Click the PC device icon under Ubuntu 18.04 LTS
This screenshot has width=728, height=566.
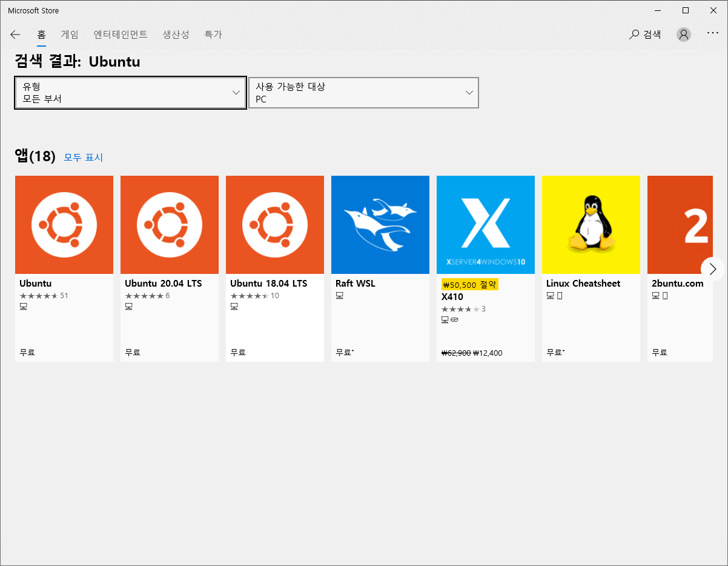pyautogui.click(x=234, y=307)
